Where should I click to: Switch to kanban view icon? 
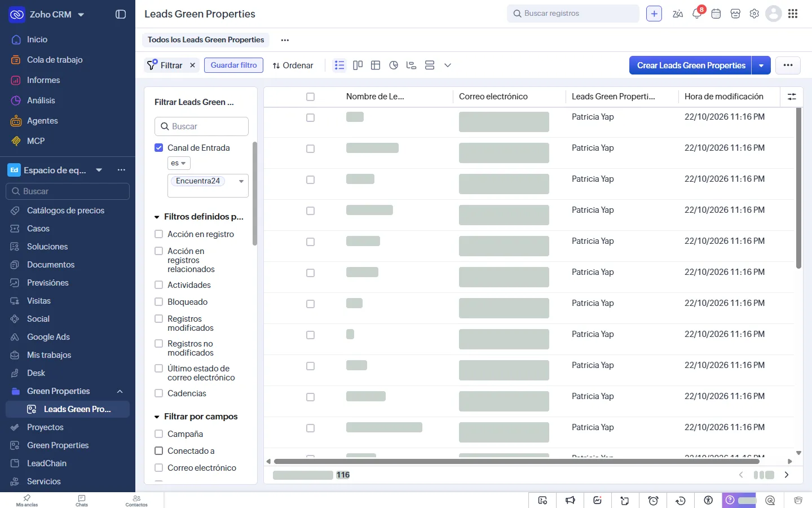pyautogui.click(x=358, y=65)
